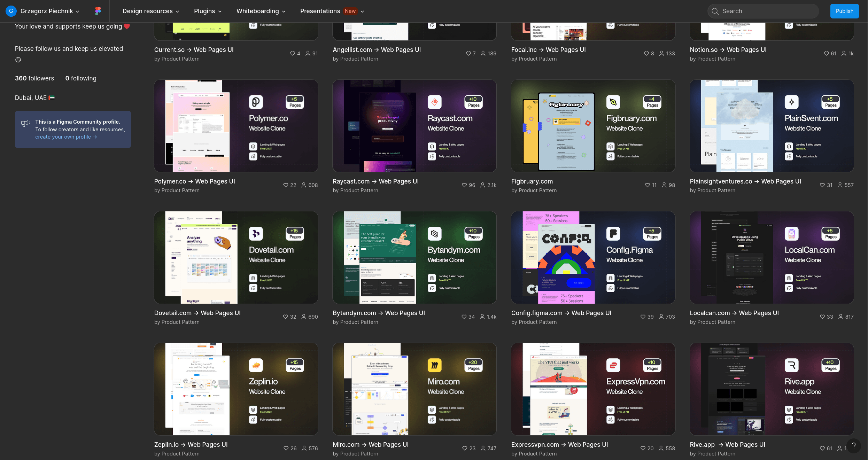Like Zeplin.io Web Pages UI heart
The height and width of the screenshot is (460, 868).
286,449
